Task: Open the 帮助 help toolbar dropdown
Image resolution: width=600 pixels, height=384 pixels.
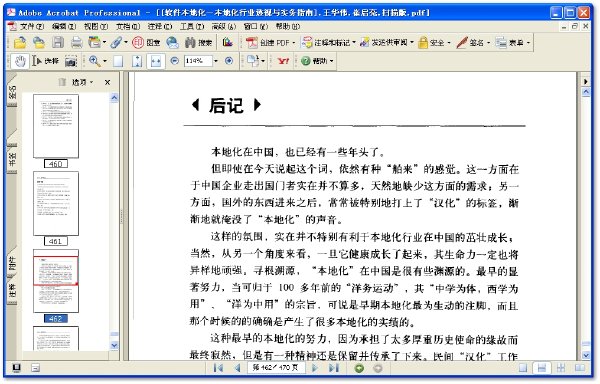Action: pyautogui.click(x=317, y=61)
